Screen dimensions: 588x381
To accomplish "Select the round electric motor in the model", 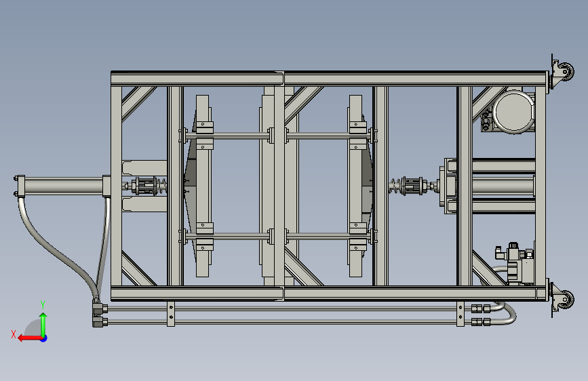I will click(x=514, y=111).
